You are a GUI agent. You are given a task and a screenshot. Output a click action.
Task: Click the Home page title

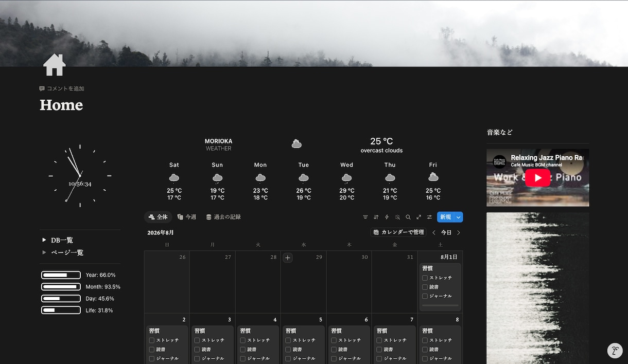point(61,105)
